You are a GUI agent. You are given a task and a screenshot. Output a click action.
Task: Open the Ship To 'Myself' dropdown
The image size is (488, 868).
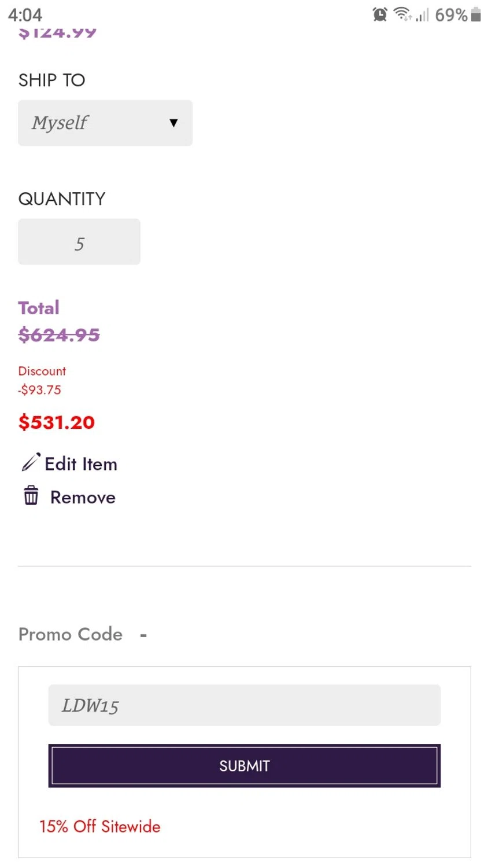[105, 123]
